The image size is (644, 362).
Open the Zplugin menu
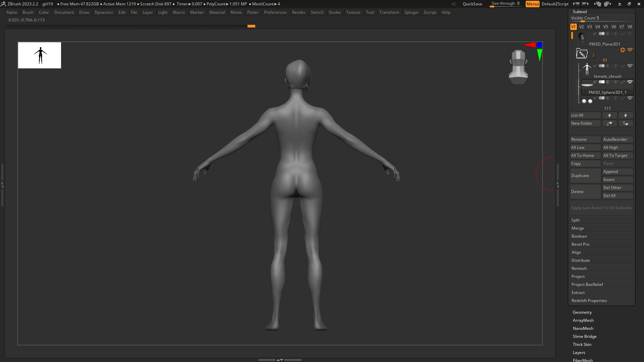click(411, 12)
